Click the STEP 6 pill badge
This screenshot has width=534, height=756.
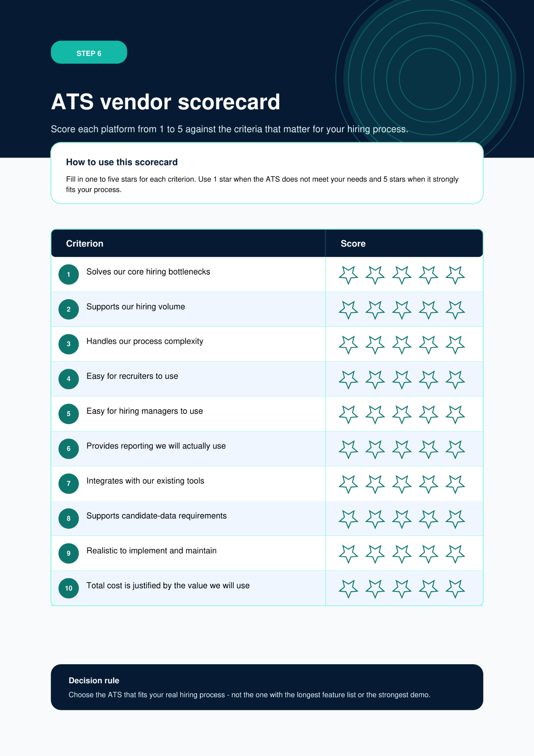pyautogui.click(x=89, y=52)
